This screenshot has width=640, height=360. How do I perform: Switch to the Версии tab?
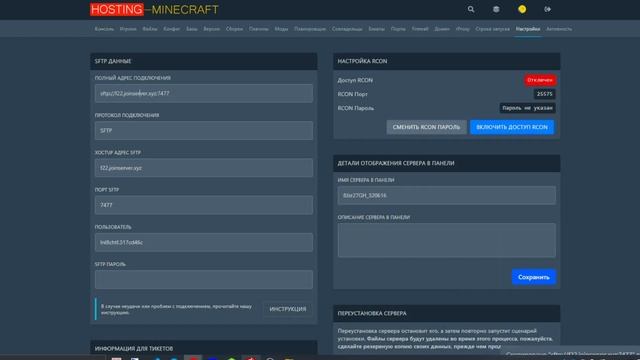[x=211, y=29]
